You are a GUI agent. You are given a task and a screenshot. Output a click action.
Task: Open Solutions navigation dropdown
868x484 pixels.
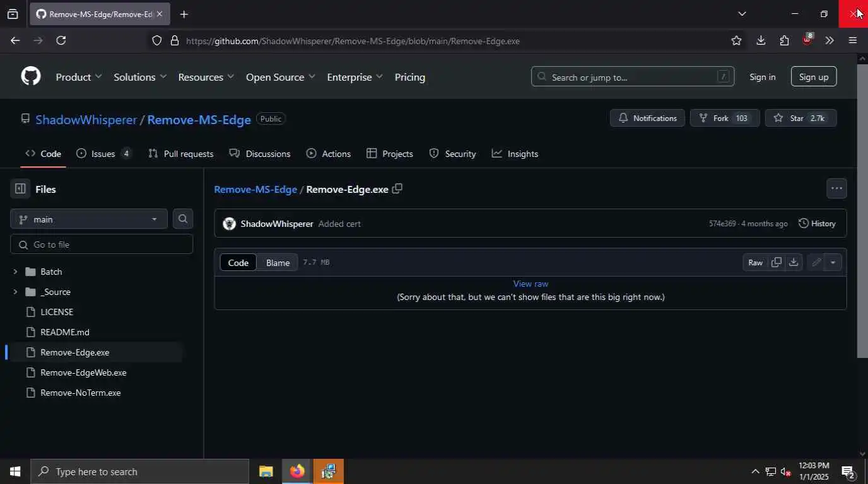[x=140, y=77]
